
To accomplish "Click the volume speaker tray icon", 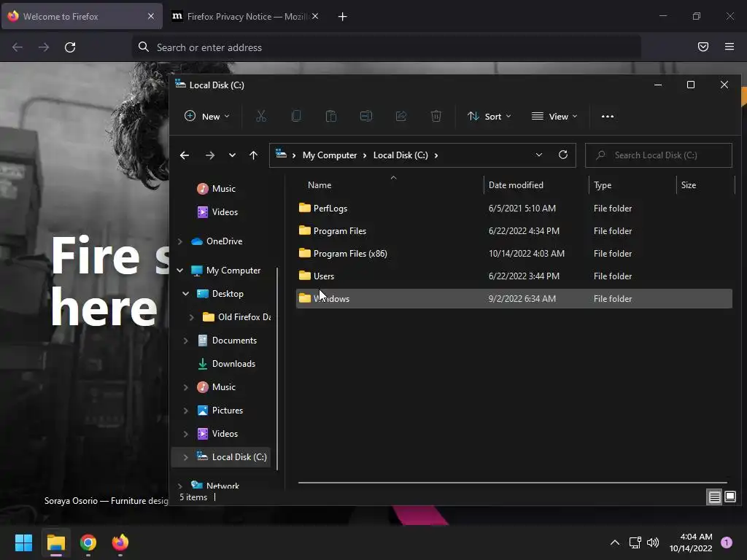I will point(653,542).
